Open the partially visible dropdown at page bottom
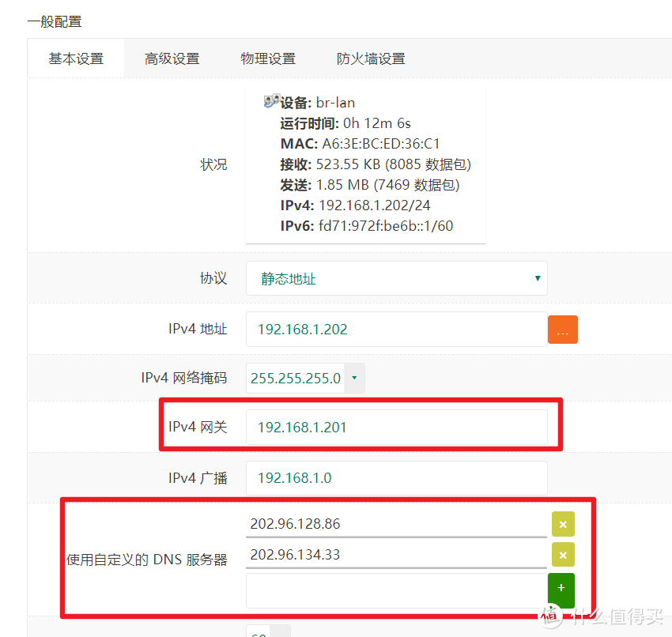Viewport: 672px width, 637px height. point(269,632)
